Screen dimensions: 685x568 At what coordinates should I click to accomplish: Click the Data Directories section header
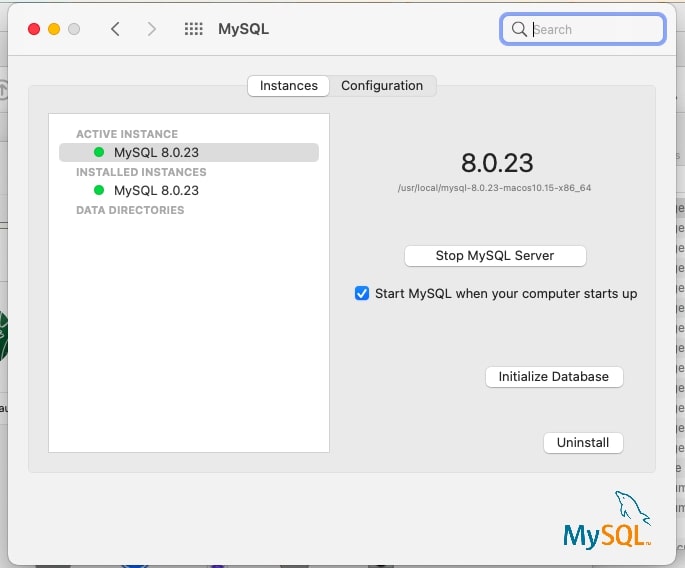point(130,210)
